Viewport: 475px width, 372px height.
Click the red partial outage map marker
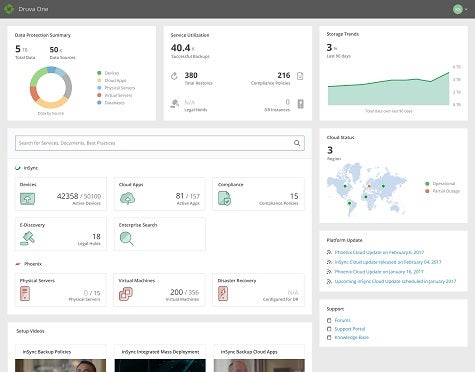point(369,186)
